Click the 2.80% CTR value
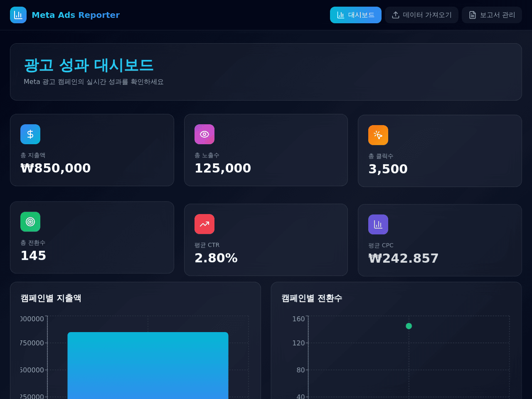 pos(216,258)
